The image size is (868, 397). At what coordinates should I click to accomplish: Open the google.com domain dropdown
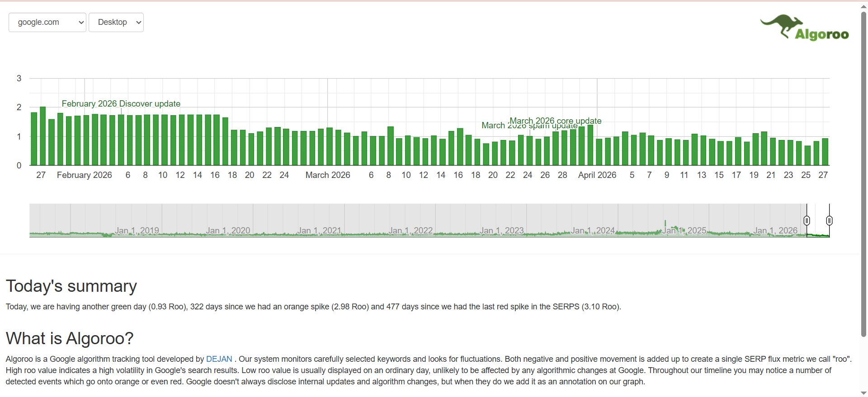click(x=47, y=22)
